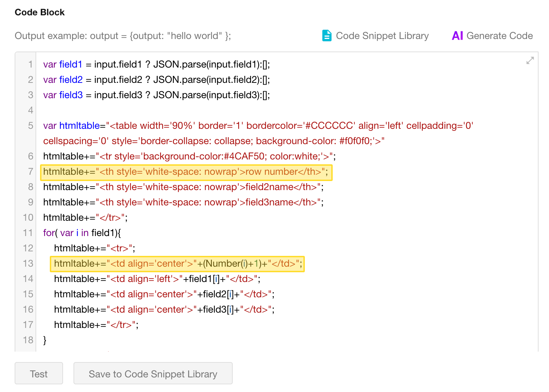This screenshot has width=549, height=392.
Task: Select the field2name header code line
Action: (183, 187)
